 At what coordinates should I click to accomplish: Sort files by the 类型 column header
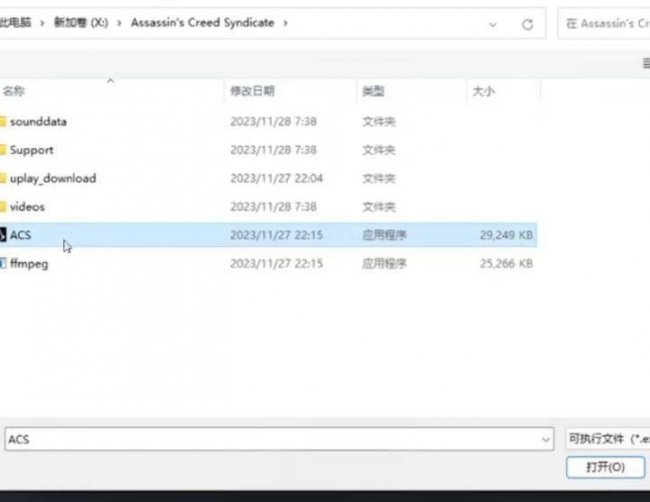click(x=373, y=91)
